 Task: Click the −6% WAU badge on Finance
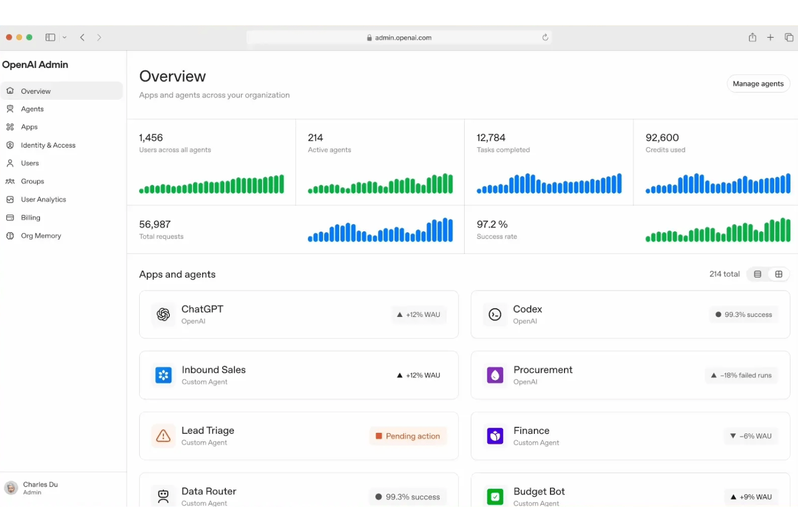click(751, 436)
